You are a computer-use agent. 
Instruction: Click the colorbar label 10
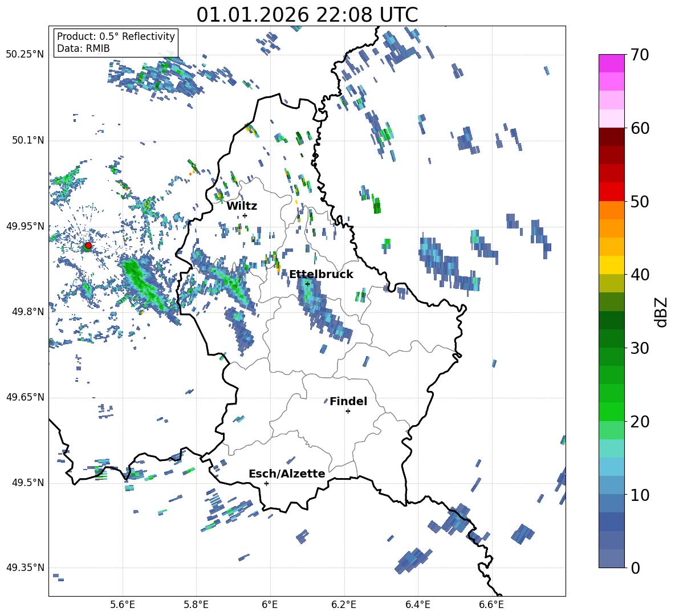[639, 495]
